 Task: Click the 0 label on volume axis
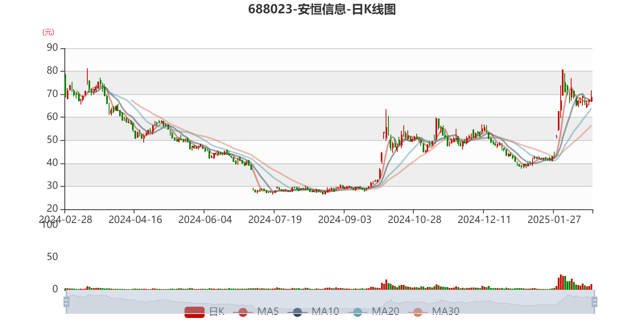(x=55, y=289)
